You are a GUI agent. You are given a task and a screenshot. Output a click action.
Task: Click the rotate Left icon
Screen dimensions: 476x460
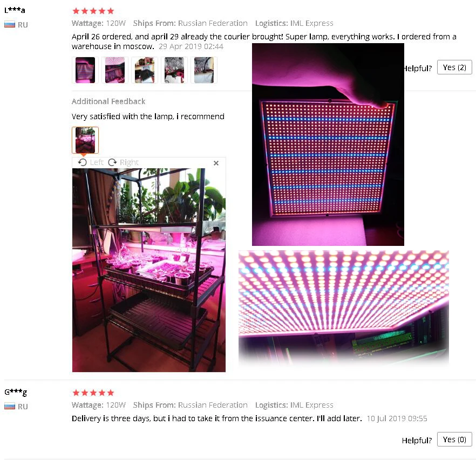point(82,162)
